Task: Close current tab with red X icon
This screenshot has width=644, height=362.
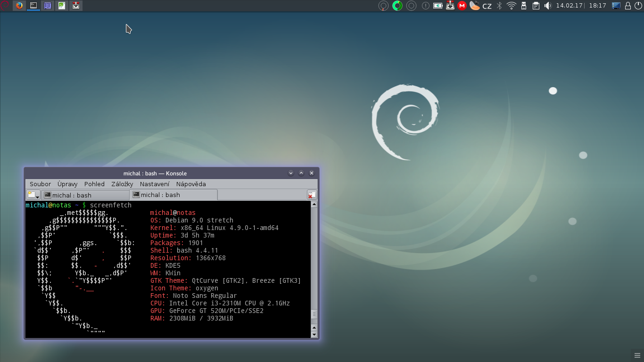Action: click(x=312, y=195)
